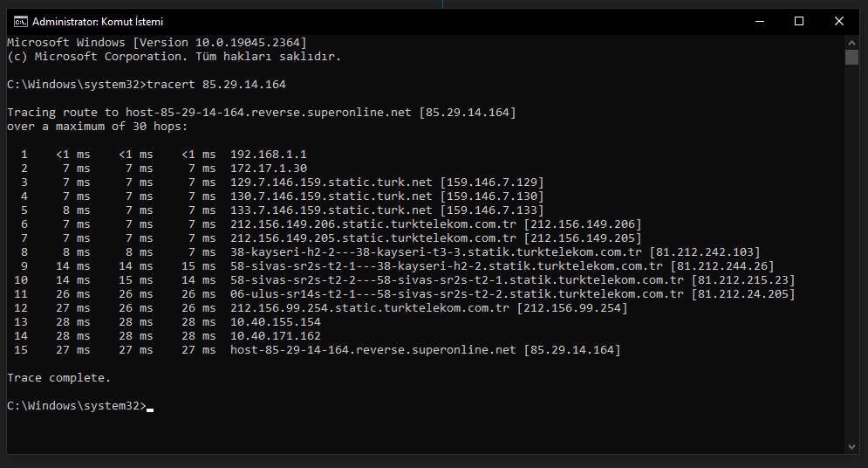
Task: Click the scrollbar up arrow
Action: [x=851, y=43]
